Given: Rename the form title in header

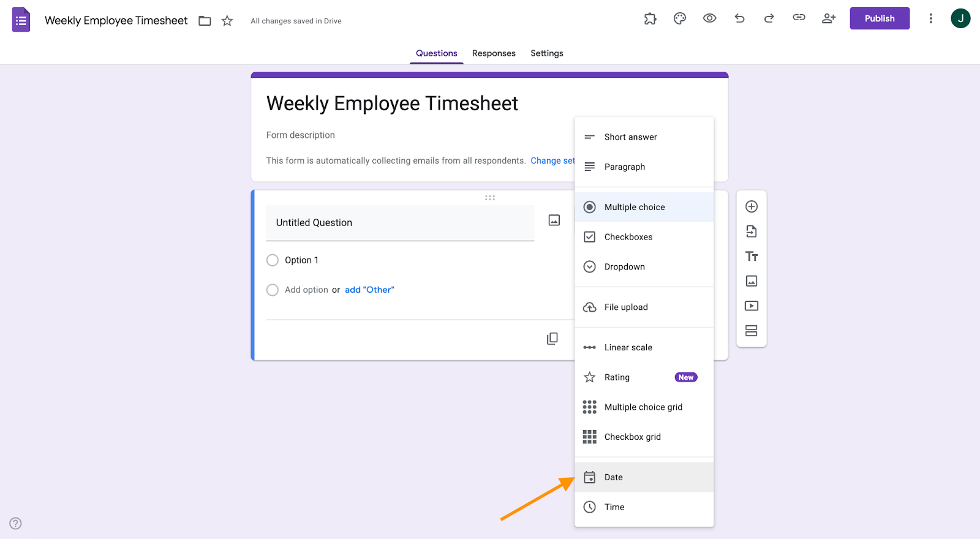Looking at the screenshot, I should pos(116,20).
